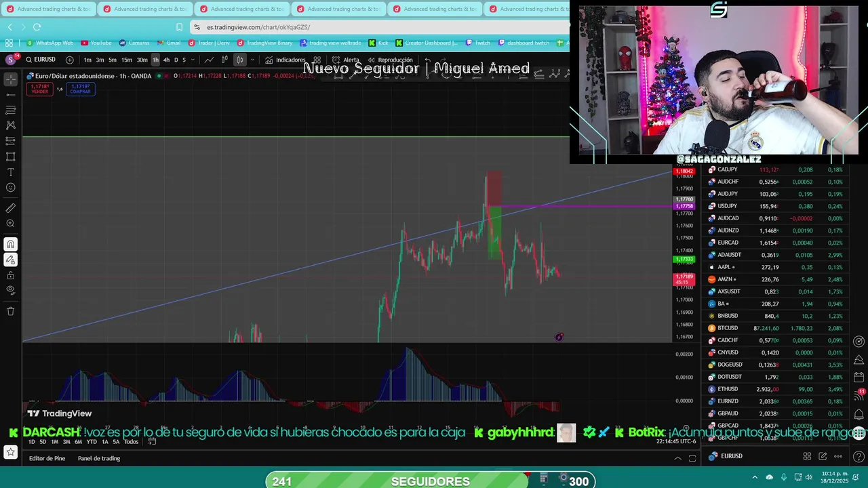Open the Twitch bookmark
Viewport: 868px width, 488px height.
tap(477, 43)
